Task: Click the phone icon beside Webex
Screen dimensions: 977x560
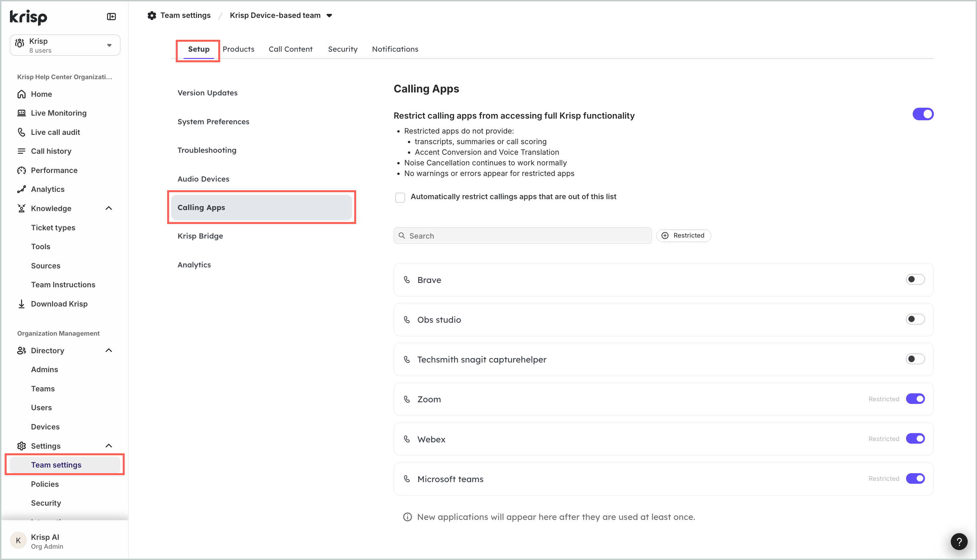Action: [407, 439]
